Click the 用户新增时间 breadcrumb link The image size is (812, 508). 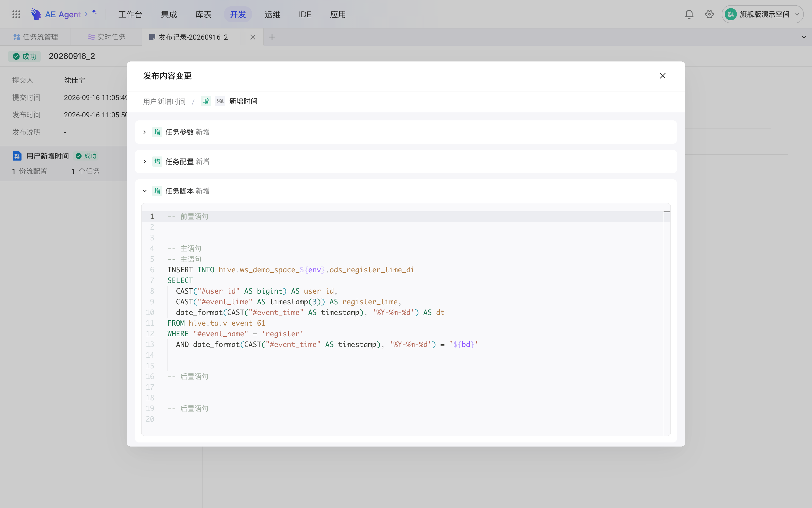tap(164, 101)
